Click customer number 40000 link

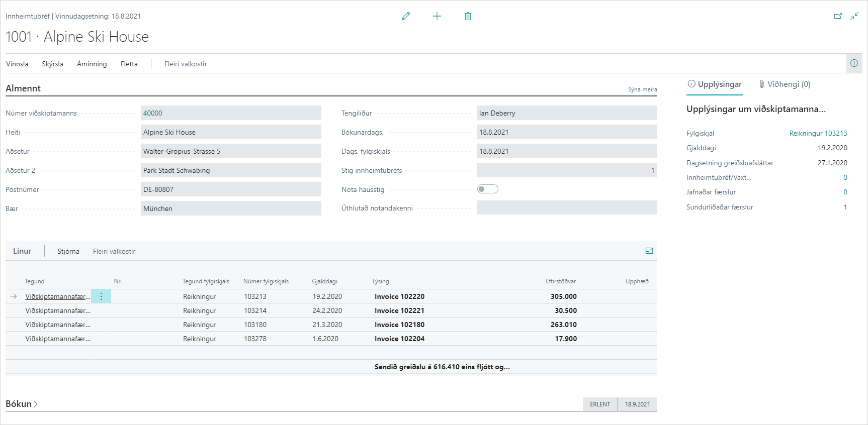pyautogui.click(x=153, y=113)
